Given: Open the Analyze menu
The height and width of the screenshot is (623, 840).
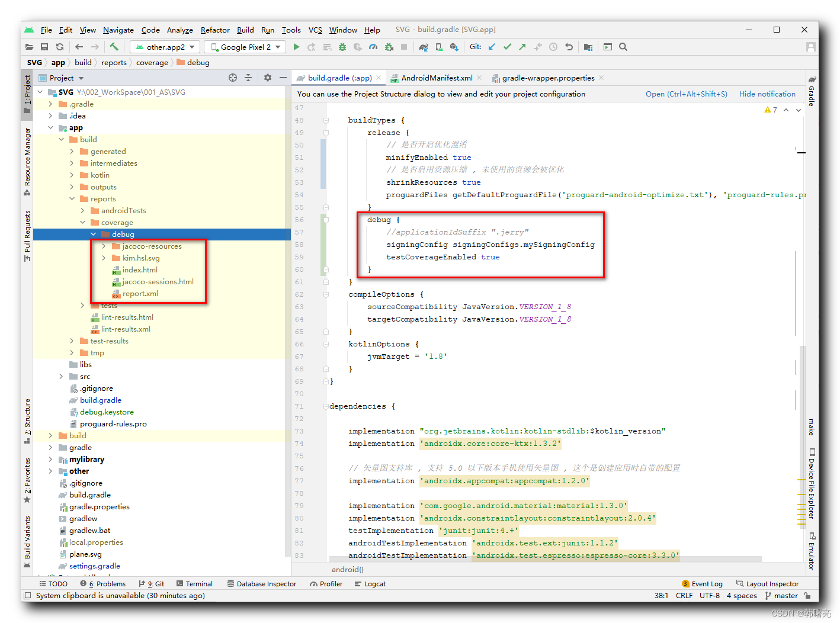Looking at the screenshot, I should [179, 30].
